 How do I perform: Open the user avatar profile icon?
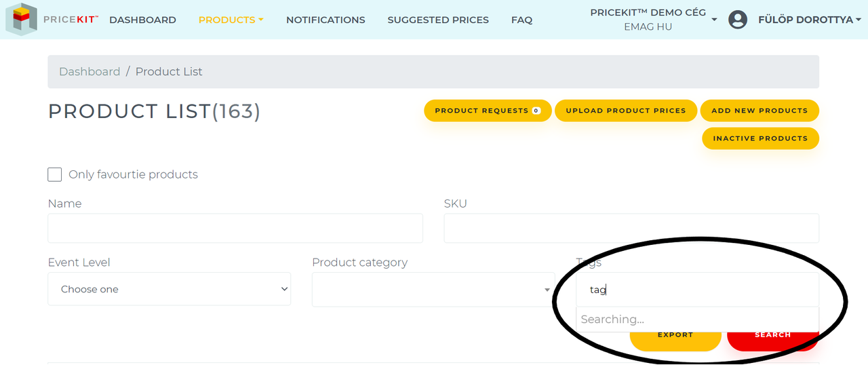click(x=738, y=20)
